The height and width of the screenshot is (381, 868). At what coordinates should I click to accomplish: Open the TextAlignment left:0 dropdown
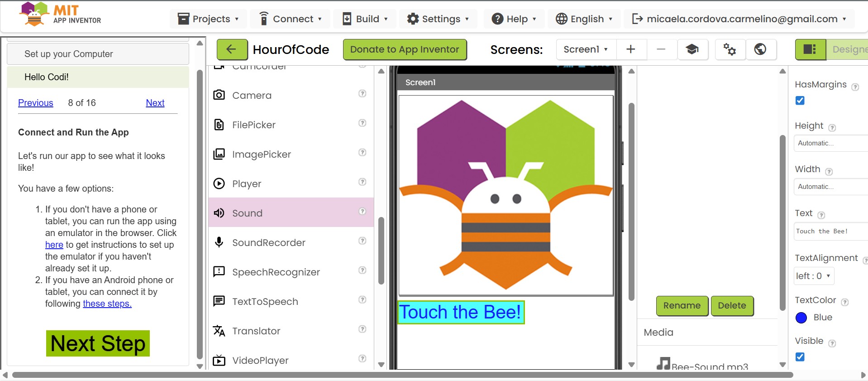tap(814, 276)
